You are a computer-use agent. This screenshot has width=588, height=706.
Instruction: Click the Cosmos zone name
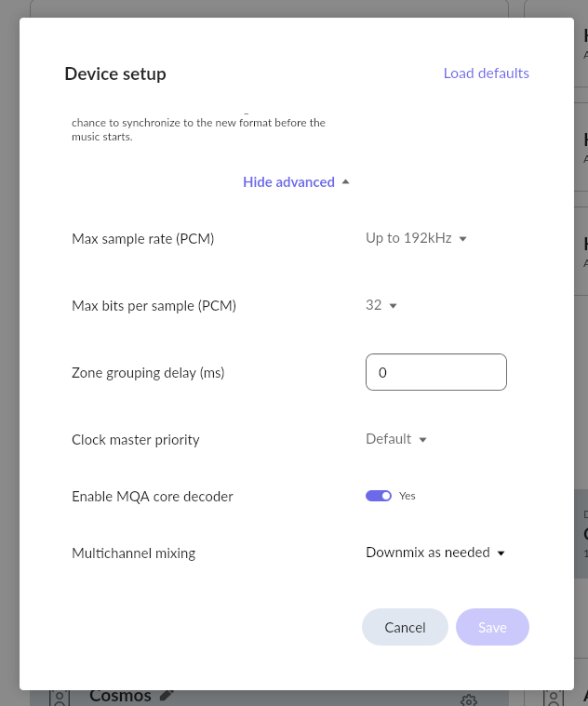tap(120, 696)
